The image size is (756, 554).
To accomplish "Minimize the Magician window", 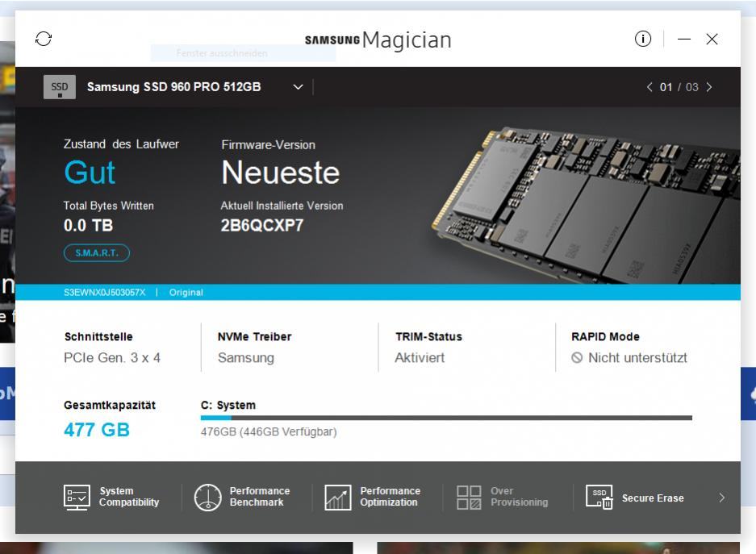I will (x=683, y=39).
